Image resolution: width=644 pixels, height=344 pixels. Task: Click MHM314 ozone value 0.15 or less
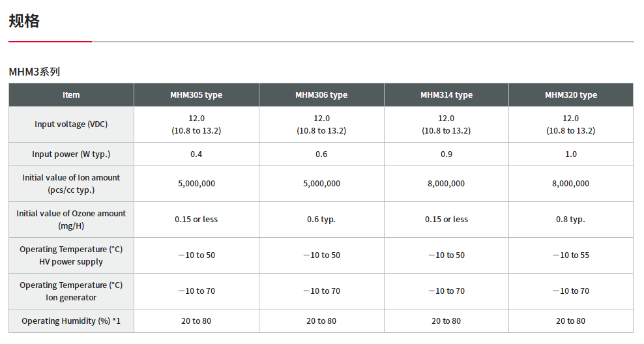click(446, 219)
